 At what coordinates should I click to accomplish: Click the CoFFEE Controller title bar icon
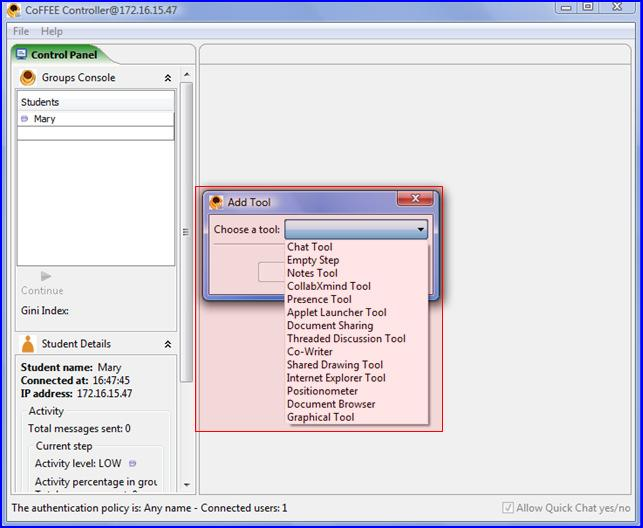click(x=14, y=10)
